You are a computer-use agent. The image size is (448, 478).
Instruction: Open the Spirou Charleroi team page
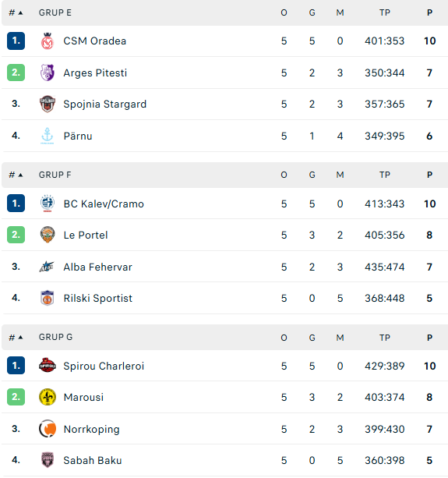click(x=104, y=366)
